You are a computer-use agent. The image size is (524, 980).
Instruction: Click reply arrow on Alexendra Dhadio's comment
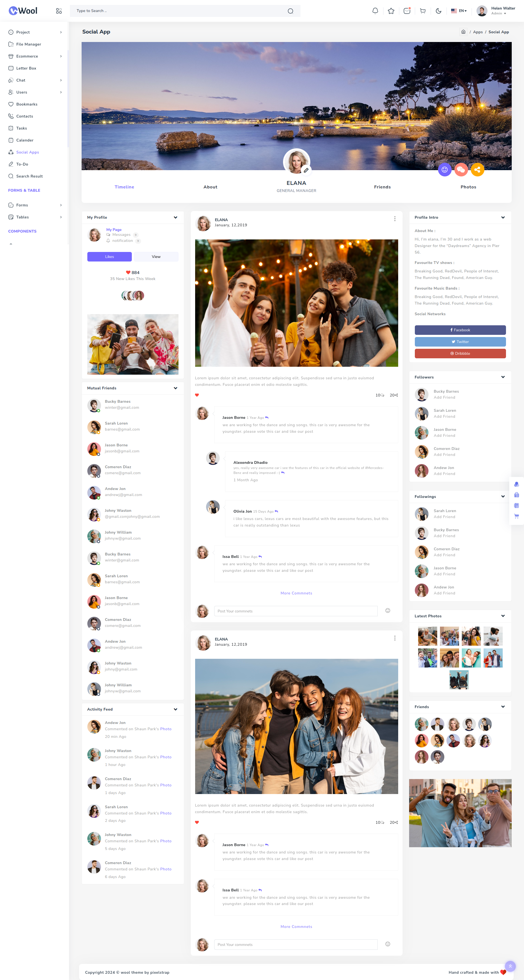click(283, 473)
